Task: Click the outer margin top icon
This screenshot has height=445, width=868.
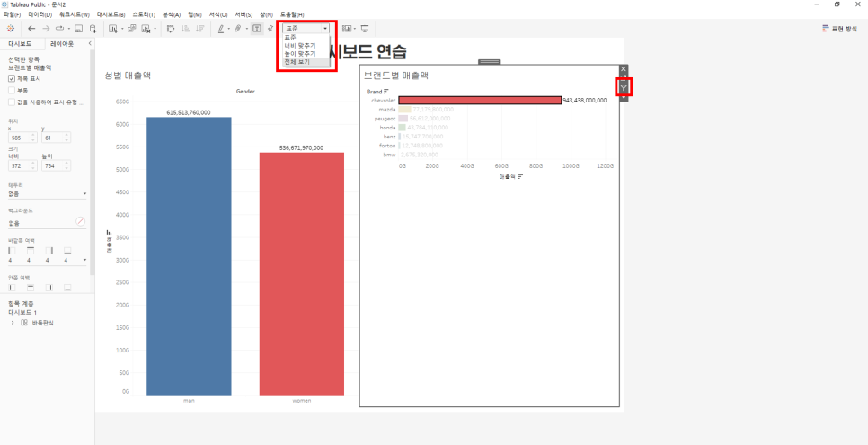Action: [31, 251]
